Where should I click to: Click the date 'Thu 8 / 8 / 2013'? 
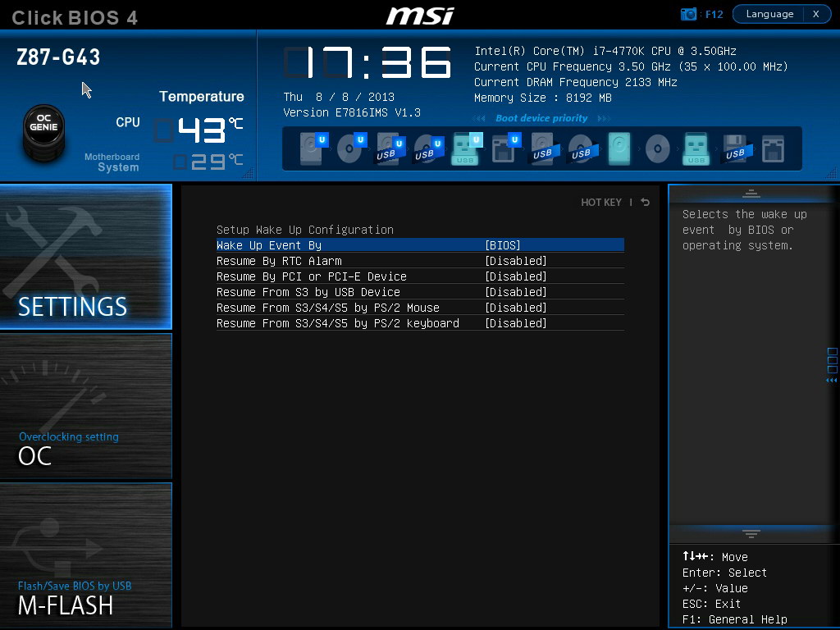coord(339,97)
